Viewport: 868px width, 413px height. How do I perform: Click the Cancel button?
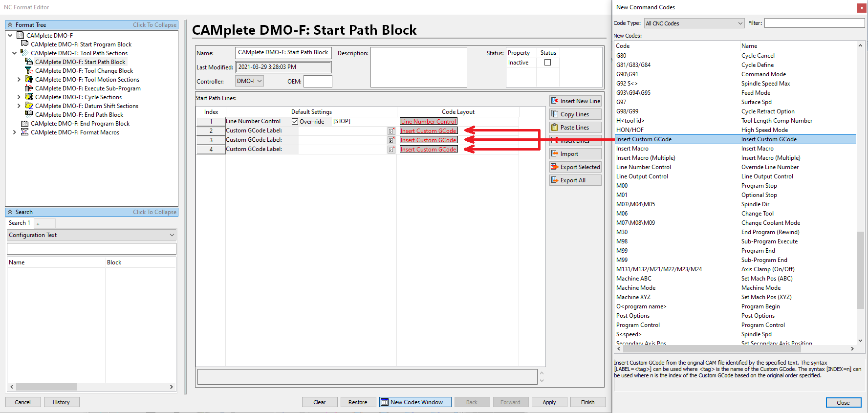[22, 402]
